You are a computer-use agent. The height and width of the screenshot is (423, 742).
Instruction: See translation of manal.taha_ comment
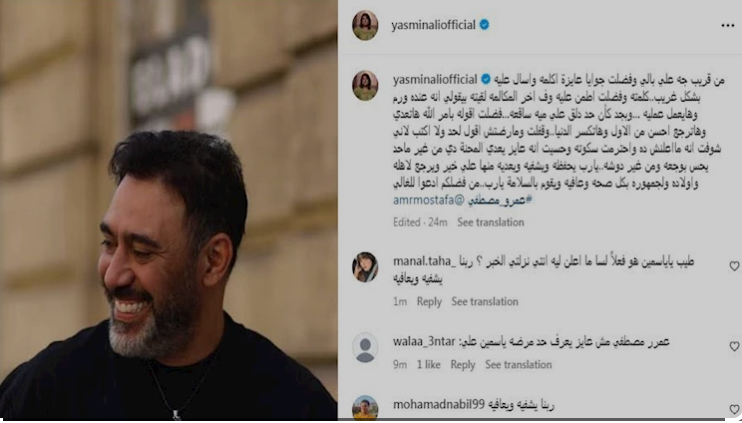tap(485, 301)
